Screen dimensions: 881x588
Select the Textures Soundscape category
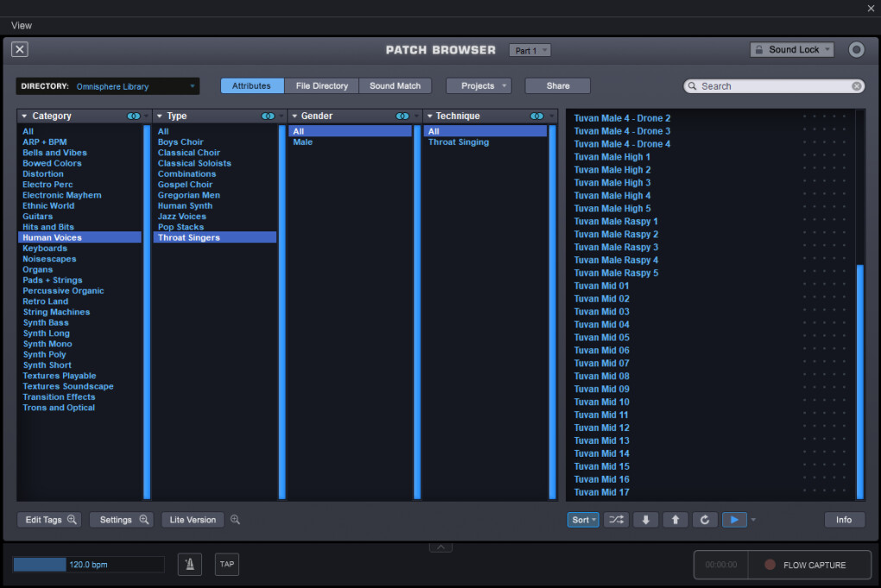click(x=79, y=386)
